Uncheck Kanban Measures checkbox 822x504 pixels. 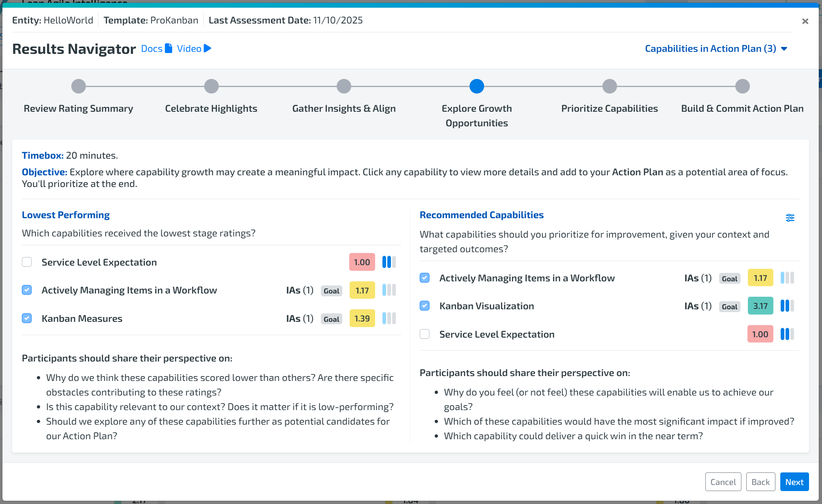pyautogui.click(x=27, y=319)
